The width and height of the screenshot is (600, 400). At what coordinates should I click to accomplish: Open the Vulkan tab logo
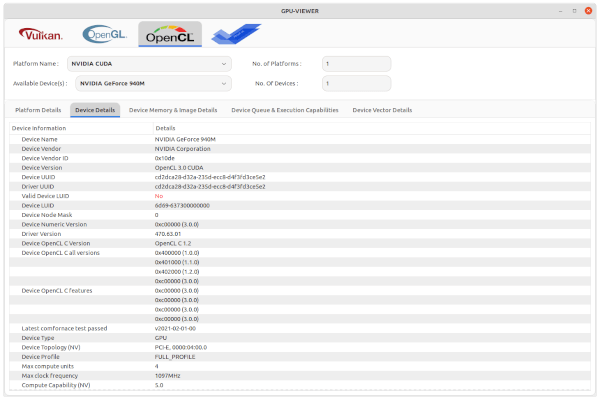41,34
